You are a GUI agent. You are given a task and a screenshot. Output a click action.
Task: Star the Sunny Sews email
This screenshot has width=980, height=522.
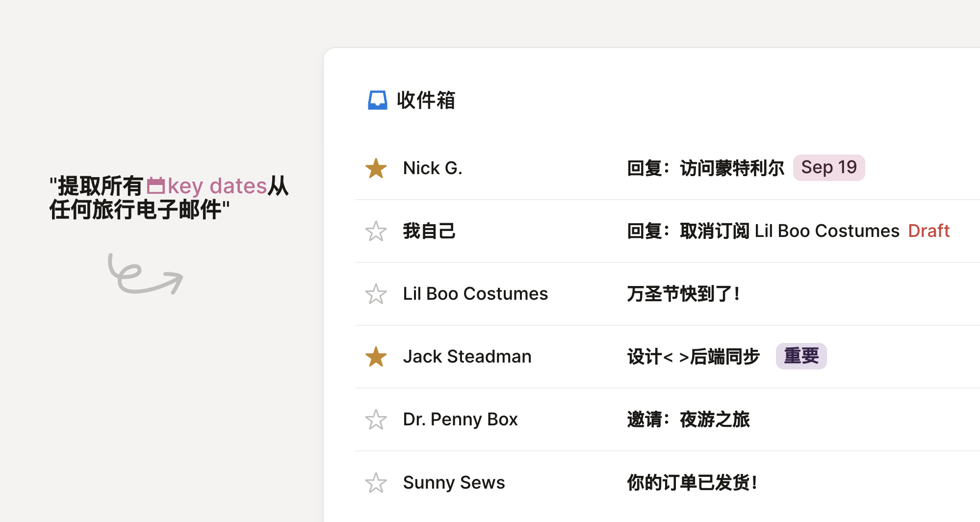point(376,483)
